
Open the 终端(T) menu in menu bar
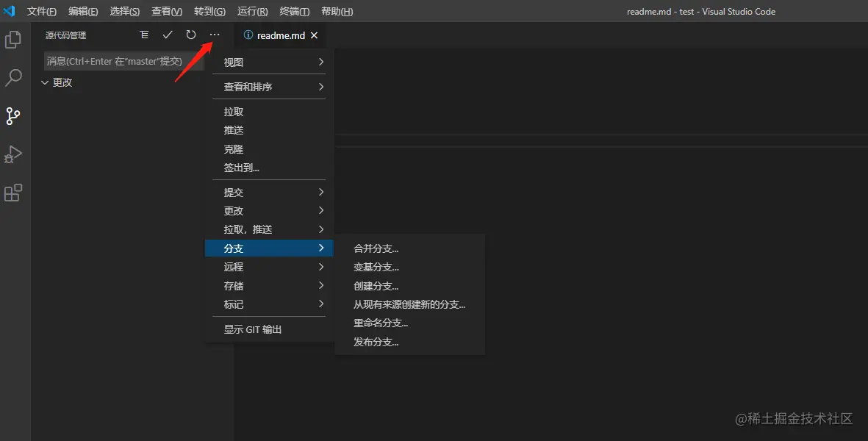click(295, 11)
